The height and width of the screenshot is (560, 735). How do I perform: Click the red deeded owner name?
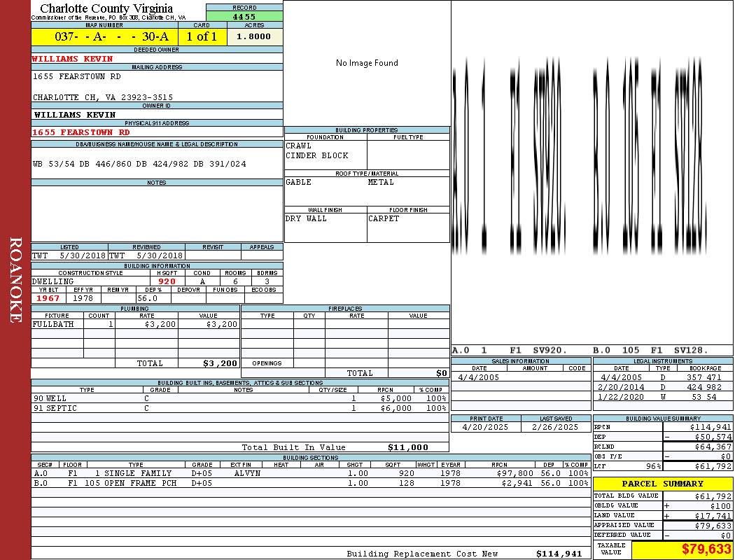(72, 59)
